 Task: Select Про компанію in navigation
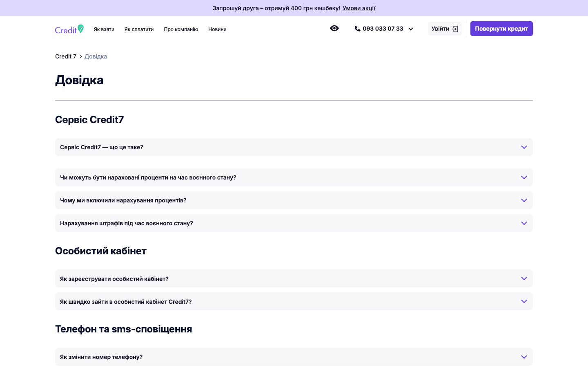click(x=181, y=29)
